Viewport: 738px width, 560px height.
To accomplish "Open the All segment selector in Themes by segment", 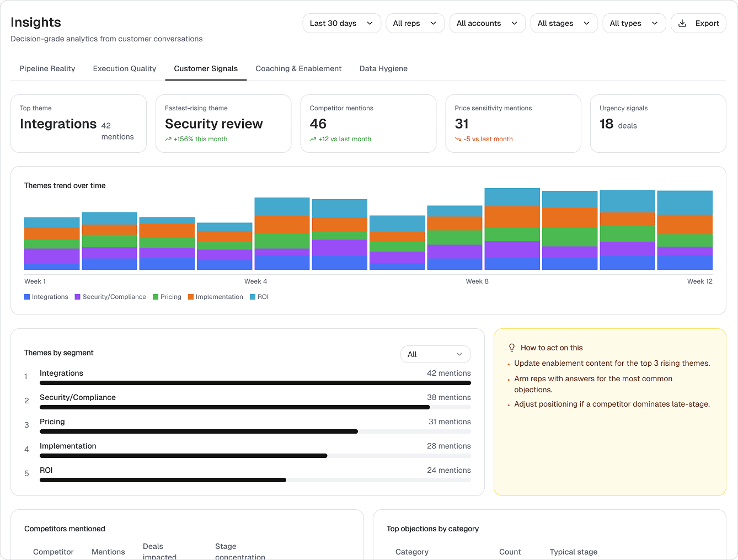I will point(435,354).
